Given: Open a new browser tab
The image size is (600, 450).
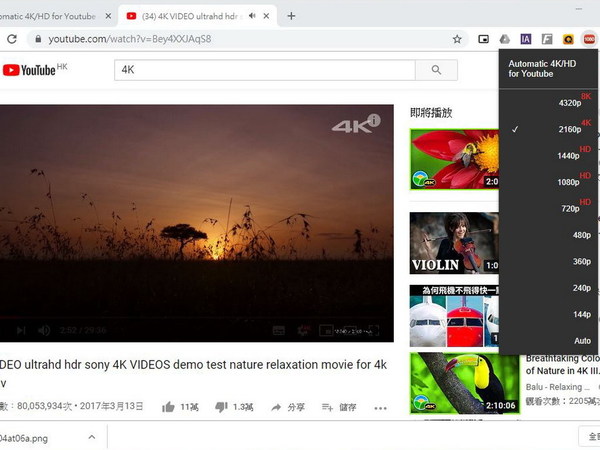Looking at the screenshot, I should tap(291, 16).
